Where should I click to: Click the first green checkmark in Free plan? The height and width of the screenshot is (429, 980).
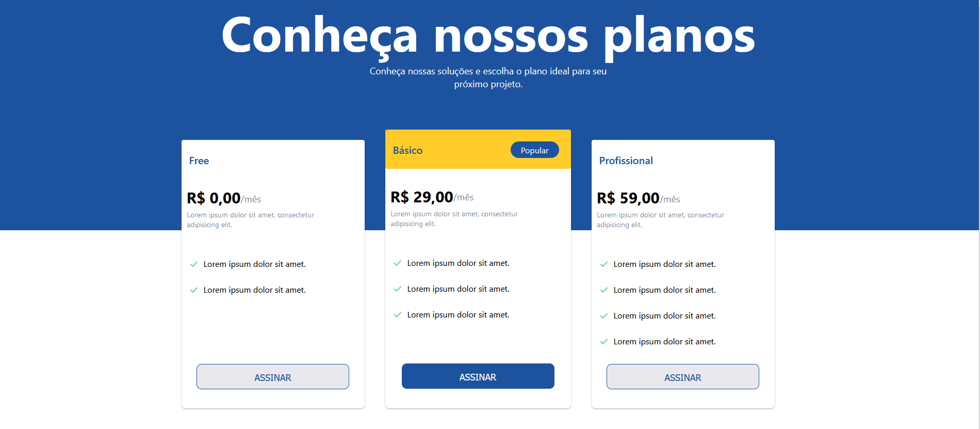click(193, 264)
